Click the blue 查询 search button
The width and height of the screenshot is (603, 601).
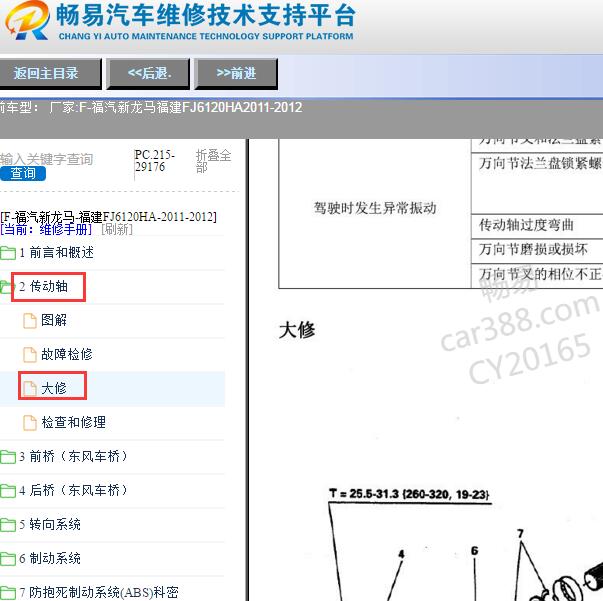[x=23, y=173]
